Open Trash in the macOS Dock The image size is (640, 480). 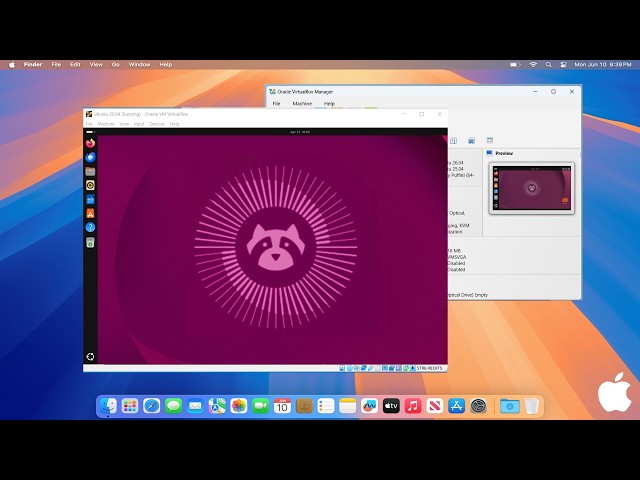[x=531, y=406]
